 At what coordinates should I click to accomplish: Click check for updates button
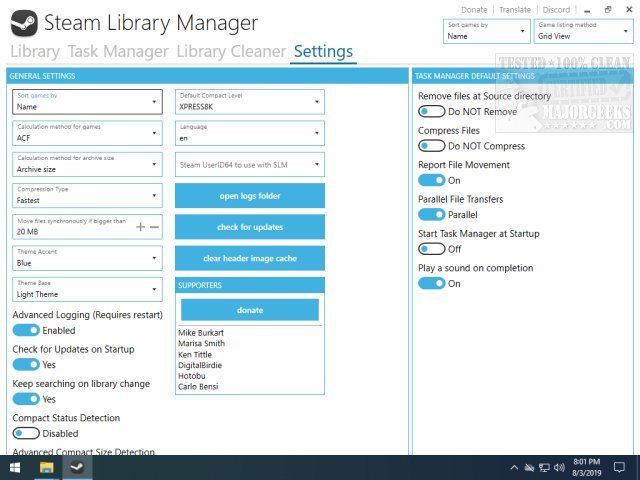point(250,227)
